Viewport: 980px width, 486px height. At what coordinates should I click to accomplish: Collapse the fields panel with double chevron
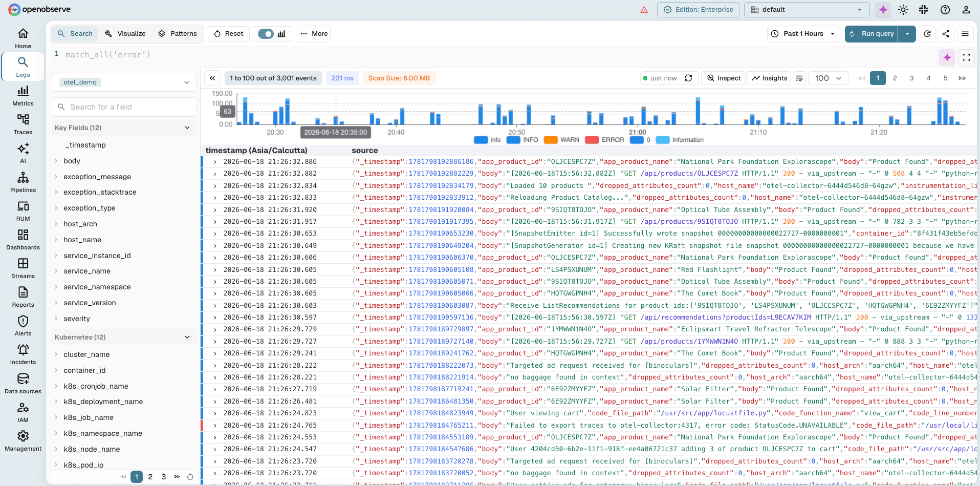click(212, 78)
